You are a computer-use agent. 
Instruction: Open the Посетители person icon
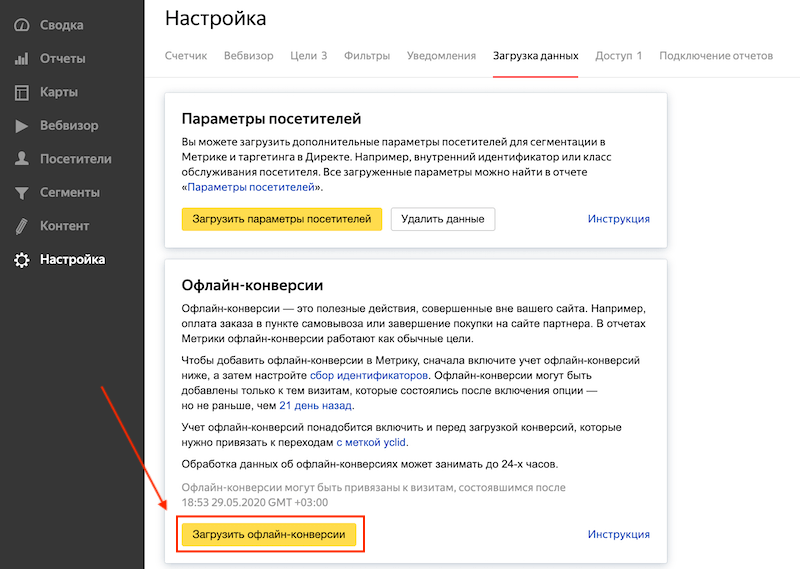(21, 159)
